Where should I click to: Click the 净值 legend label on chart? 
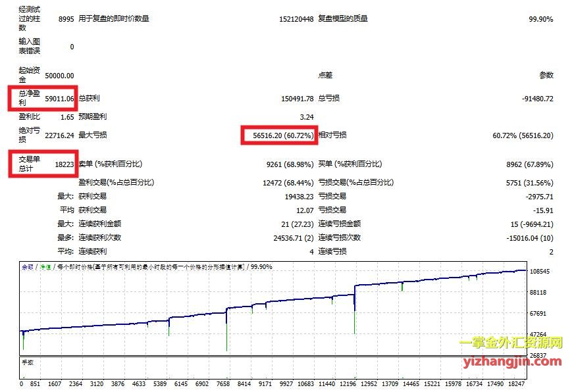click(45, 267)
